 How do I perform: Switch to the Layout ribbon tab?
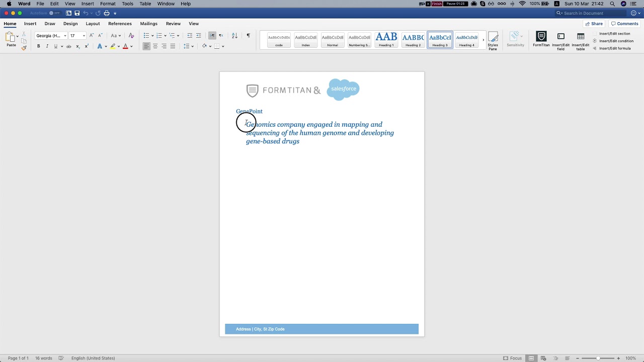93,24
